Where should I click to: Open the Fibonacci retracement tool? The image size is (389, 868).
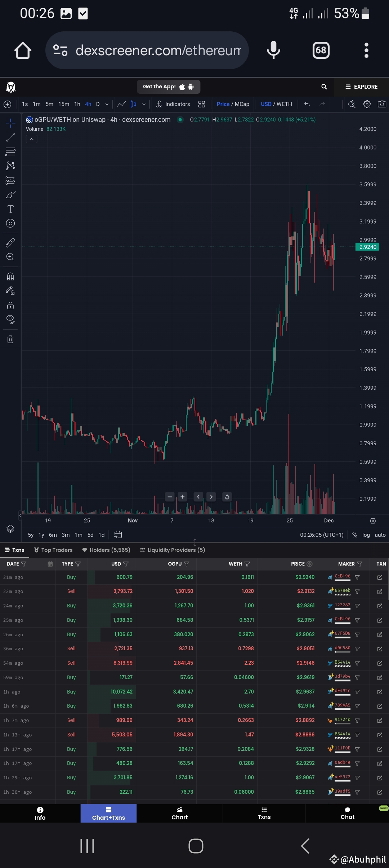pos(10,152)
